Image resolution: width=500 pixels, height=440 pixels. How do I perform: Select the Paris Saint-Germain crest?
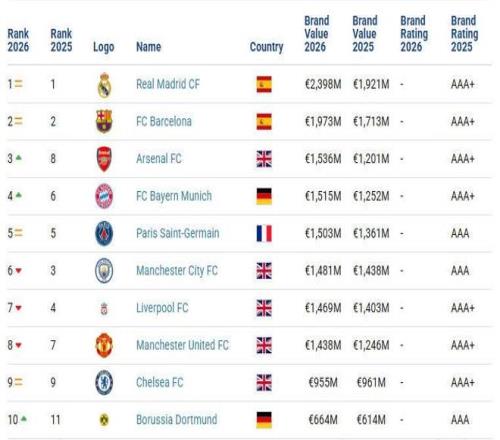pos(104,233)
